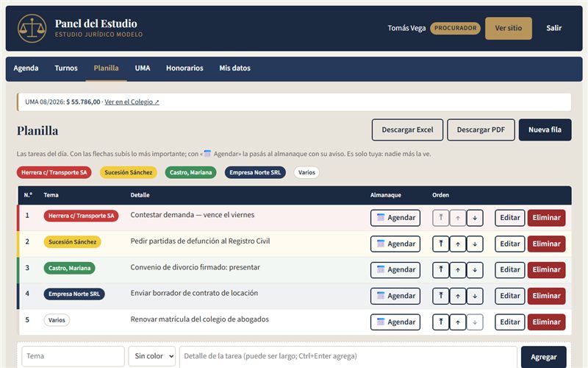Screen dimensions: 588x368
Task: Click the Castro, Mariana tag in row 3
Action: point(69,268)
